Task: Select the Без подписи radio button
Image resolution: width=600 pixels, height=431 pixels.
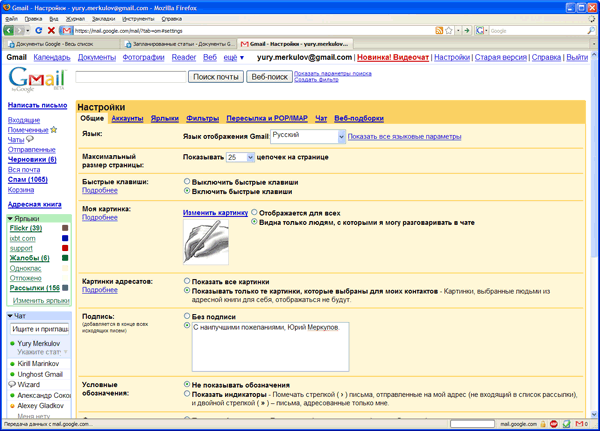Action: point(187,316)
